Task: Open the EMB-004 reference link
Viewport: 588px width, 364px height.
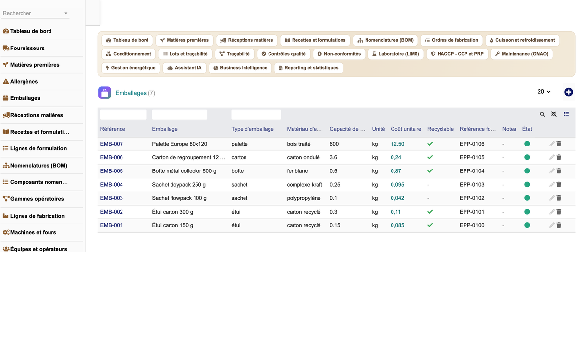Action: 112,185
